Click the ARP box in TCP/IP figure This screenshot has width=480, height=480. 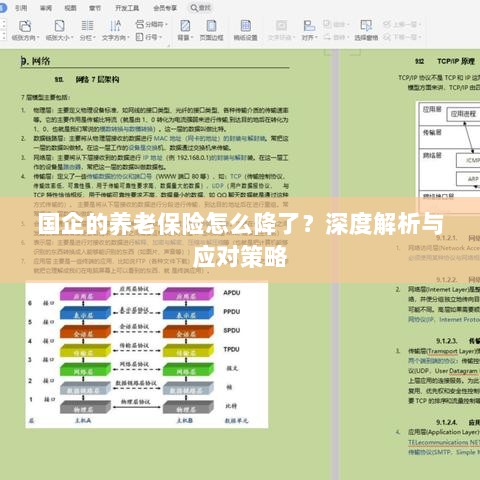[x=468, y=179]
